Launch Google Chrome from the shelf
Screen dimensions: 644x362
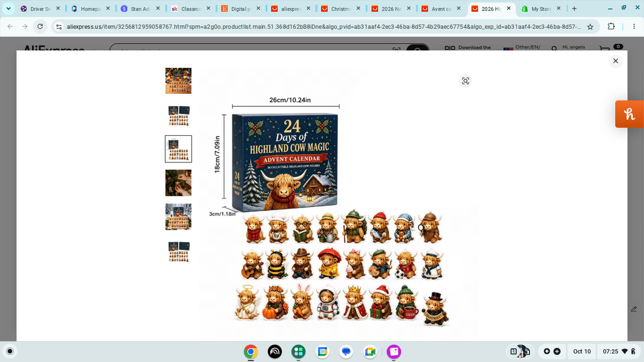coord(250,351)
